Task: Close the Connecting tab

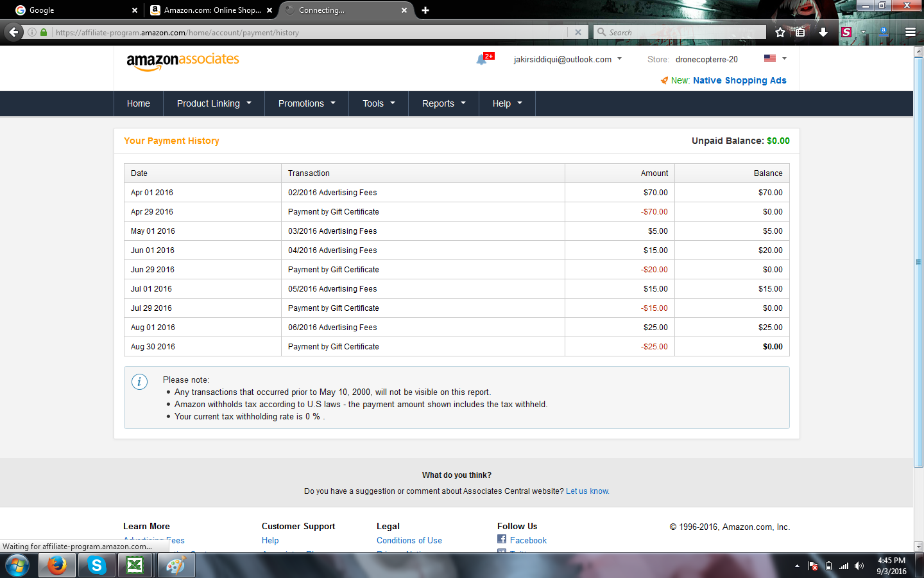Action: pos(404,10)
